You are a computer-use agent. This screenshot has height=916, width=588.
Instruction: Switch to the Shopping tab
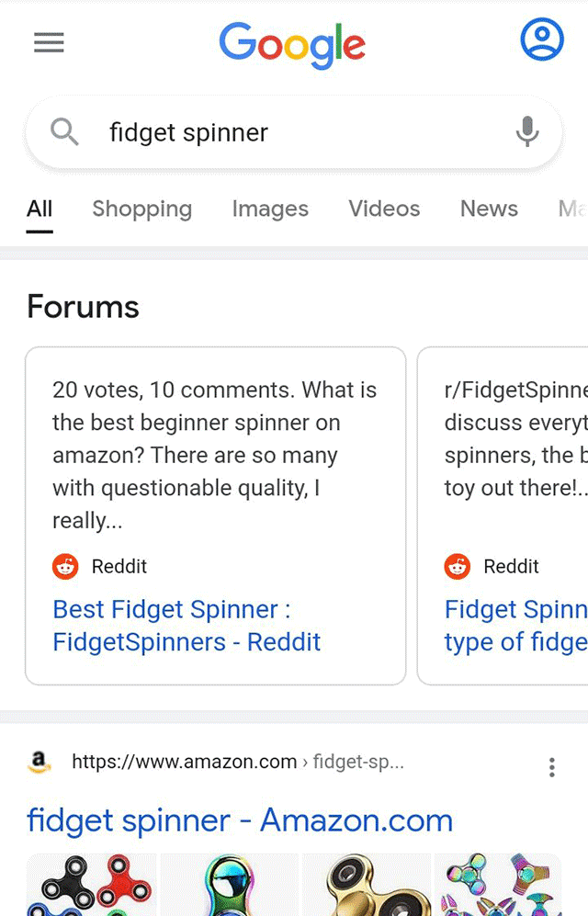click(141, 209)
